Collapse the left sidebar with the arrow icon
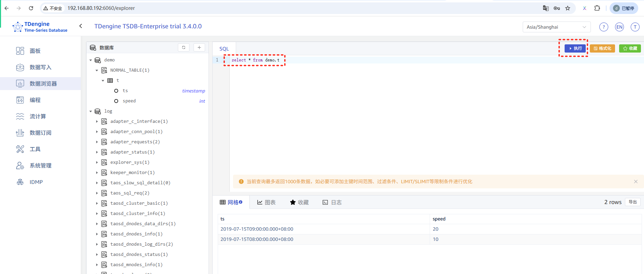644x274 pixels. pos(81,26)
